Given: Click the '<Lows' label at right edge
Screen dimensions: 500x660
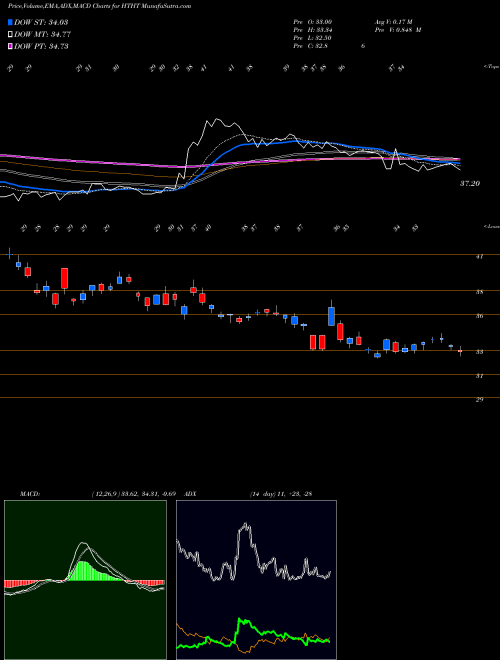Looking at the screenshot, I should pyautogui.click(x=492, y=226).
